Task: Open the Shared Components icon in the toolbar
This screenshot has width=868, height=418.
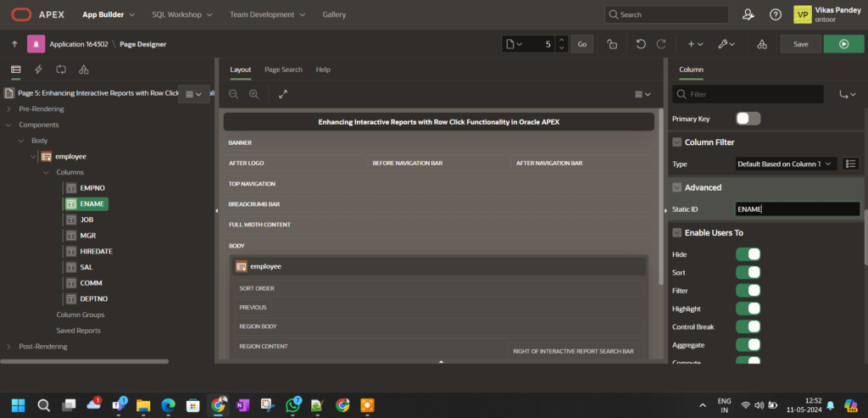Action: (x=762, y=44)
